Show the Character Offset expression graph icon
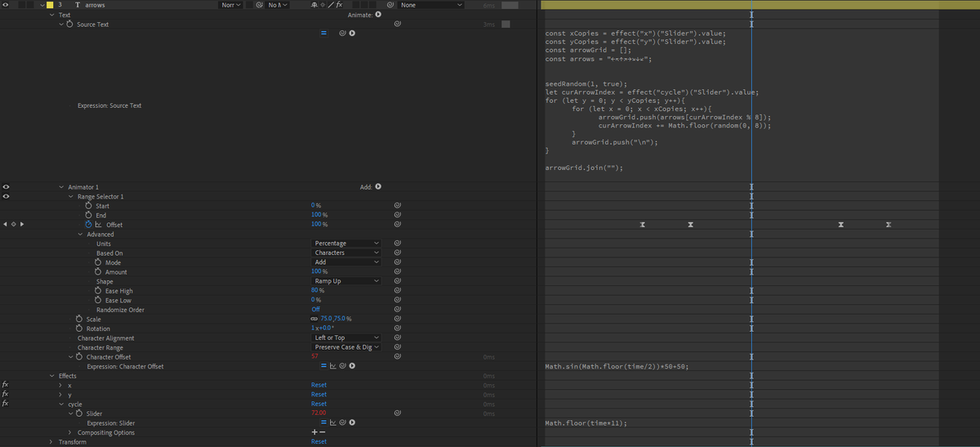 (333, 366)
